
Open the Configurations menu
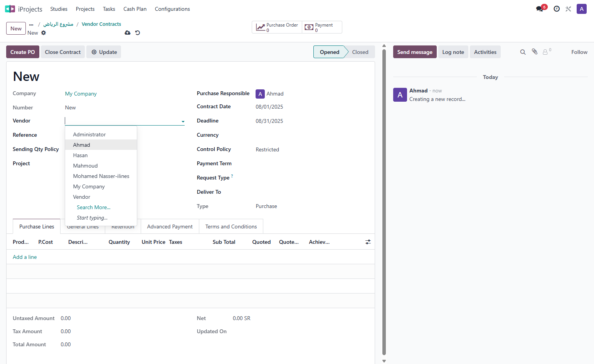(x=172, y=9)
